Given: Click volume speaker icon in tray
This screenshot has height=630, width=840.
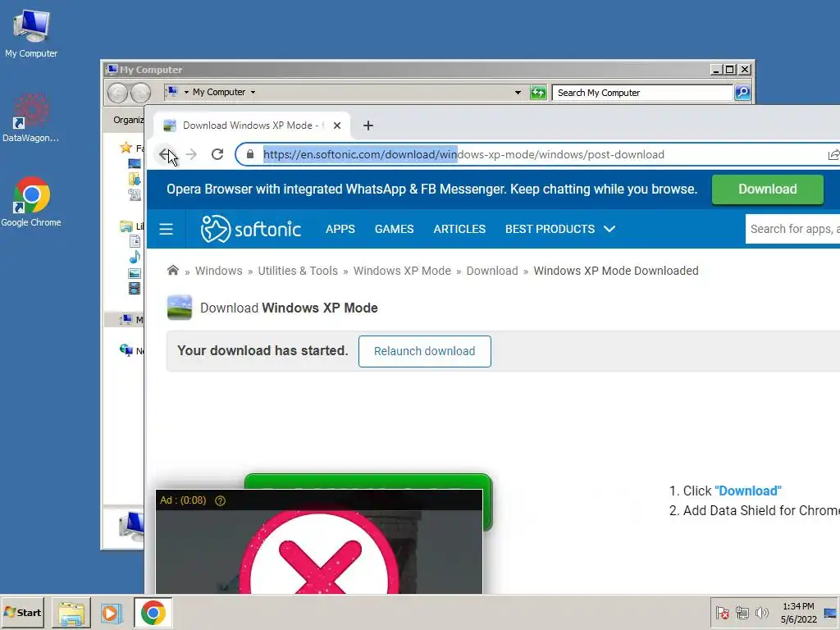Looking at the screenshot, I should coord(761,613).
